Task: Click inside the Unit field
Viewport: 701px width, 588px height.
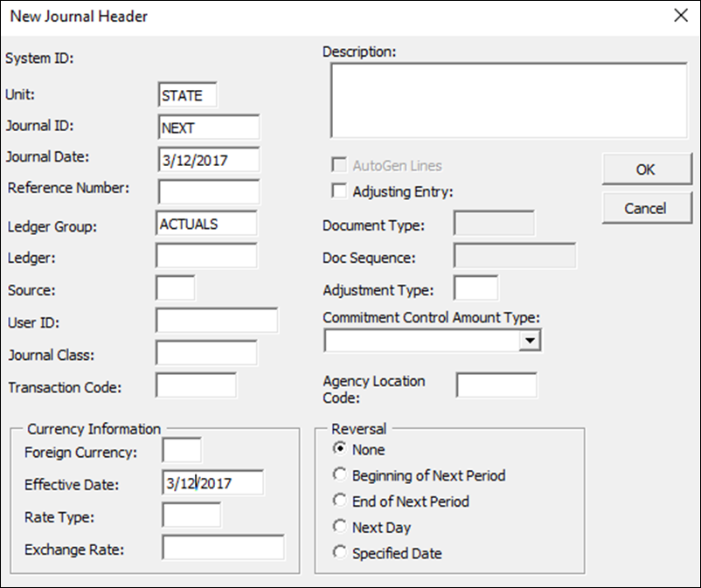Action: coord(185,94)
